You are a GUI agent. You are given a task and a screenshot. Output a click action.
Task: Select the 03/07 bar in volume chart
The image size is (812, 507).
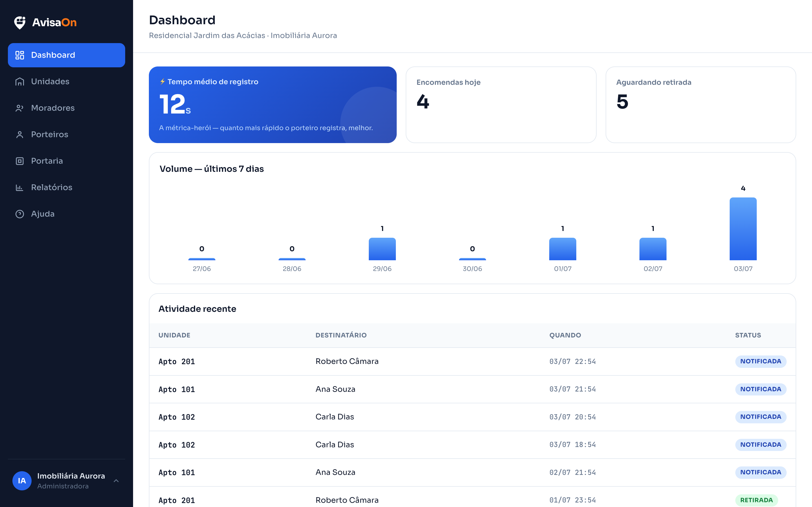coord(743,229)
